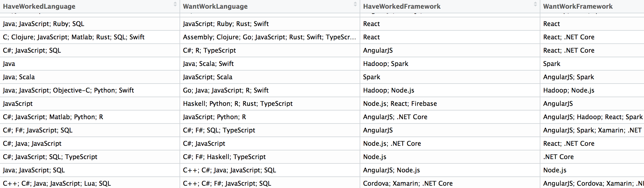Click the sort arrows on WantWorkLanguage column
The width and height of the screenshot is (644, 188).
click(355, 5)
